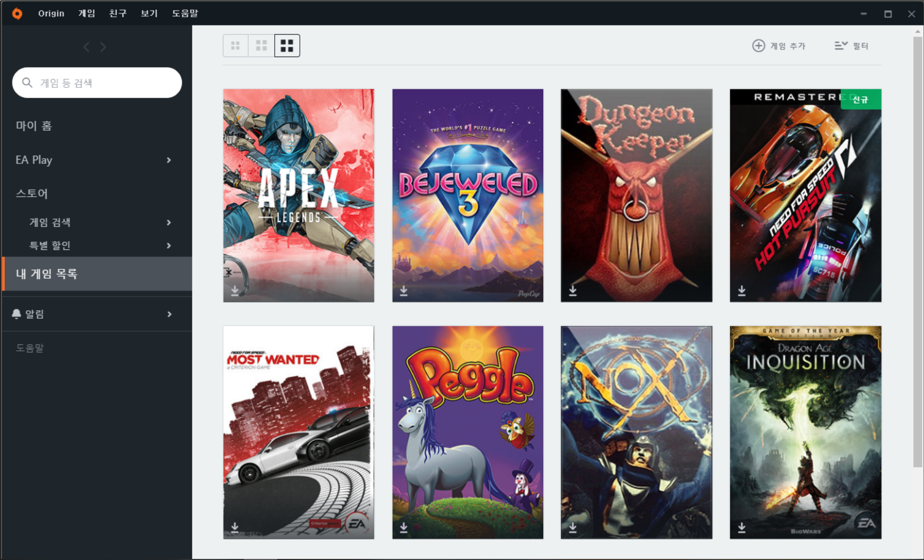Click the download icon on Dungeon Keeper
This screenshot has height=560, width=924.
(x=573, y=291)
